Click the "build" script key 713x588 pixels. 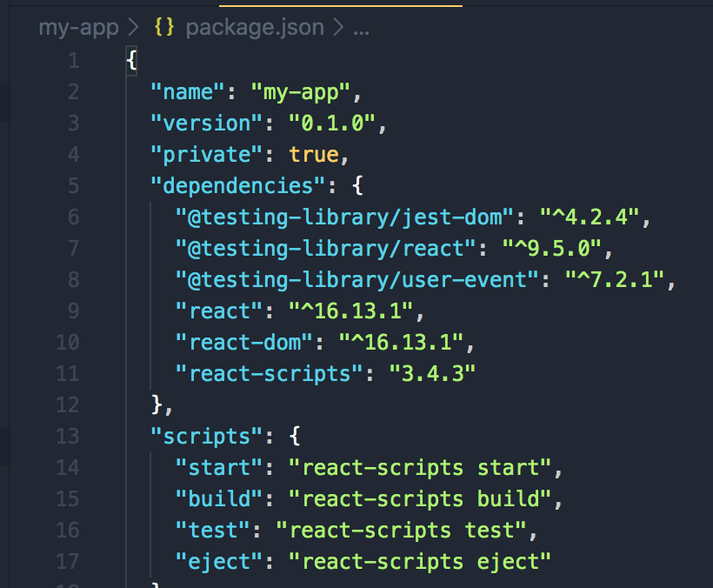[x=219, y=499]
